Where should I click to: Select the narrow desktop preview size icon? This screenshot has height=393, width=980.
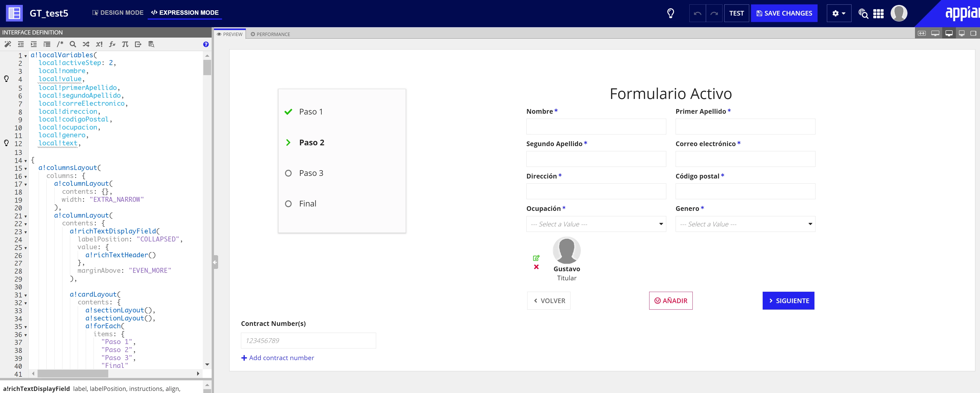(x=962, y=33)
